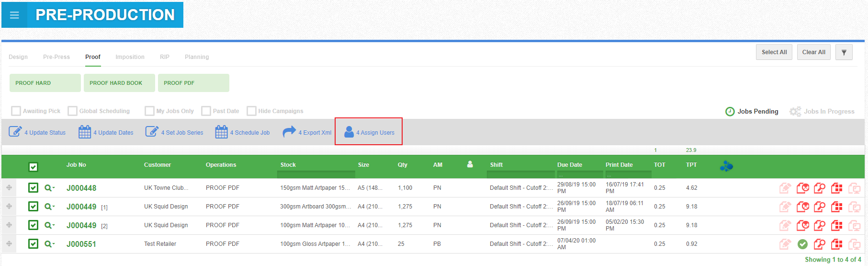Click the pencil-document icon for J000448
The width and height of the screenshot is (868, 266).
[785, 188]
